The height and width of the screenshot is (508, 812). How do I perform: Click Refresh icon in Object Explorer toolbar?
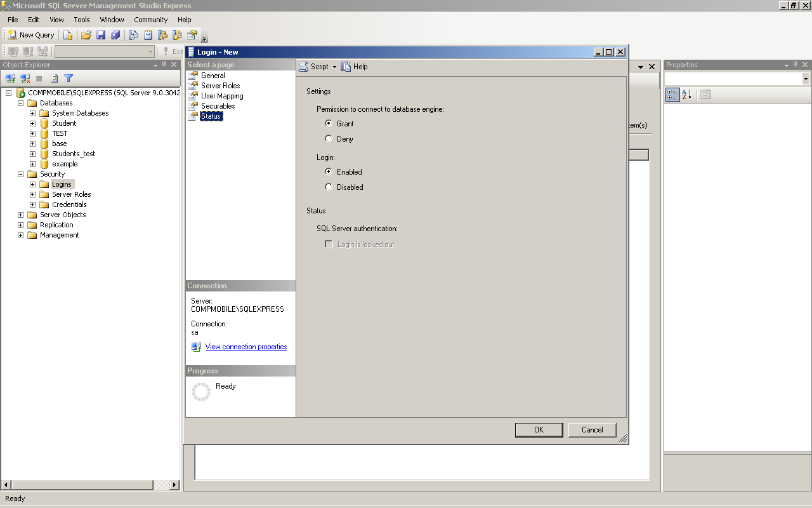(54, 78)
